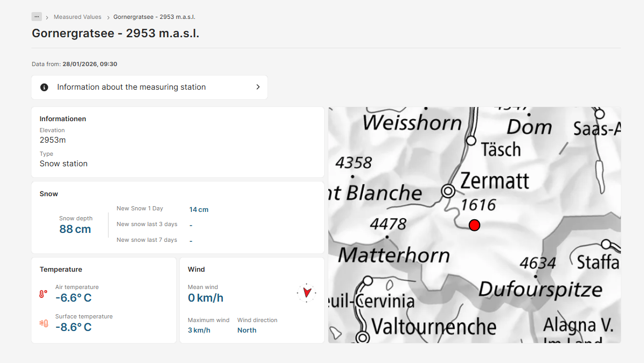
Task: Click the Breuil-Cervinia town circle on map
Action: (x=368, y=281)
